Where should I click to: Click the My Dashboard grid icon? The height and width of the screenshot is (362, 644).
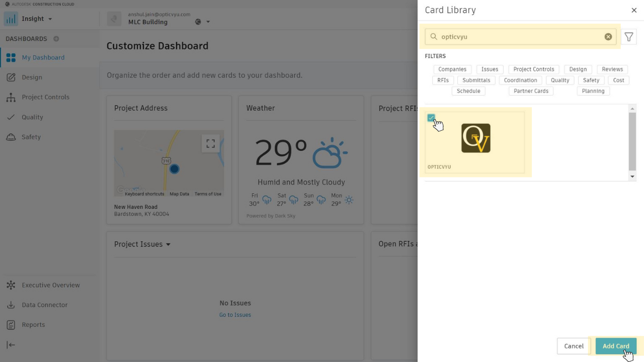[x=11, y=57]
